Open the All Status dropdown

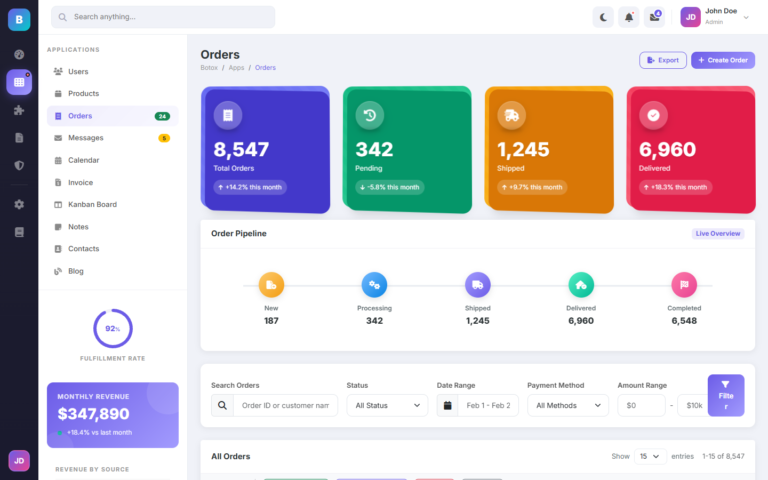387,405
